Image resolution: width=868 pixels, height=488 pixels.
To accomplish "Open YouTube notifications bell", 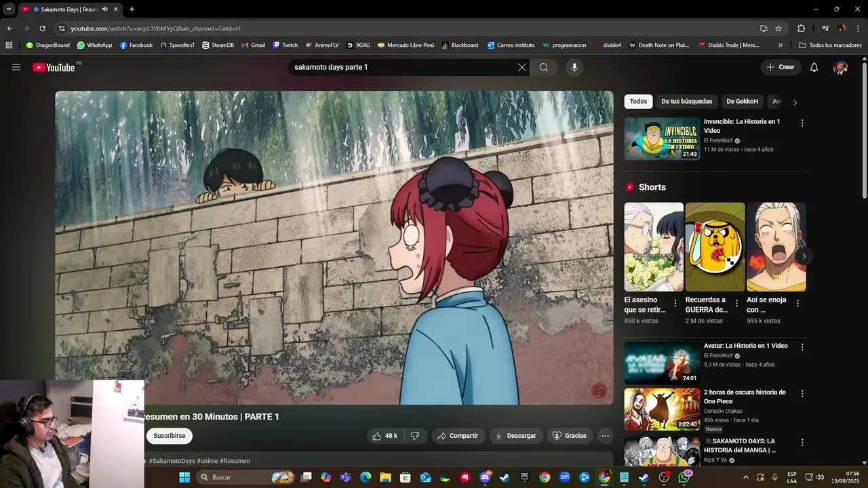I will click(814, 67).
